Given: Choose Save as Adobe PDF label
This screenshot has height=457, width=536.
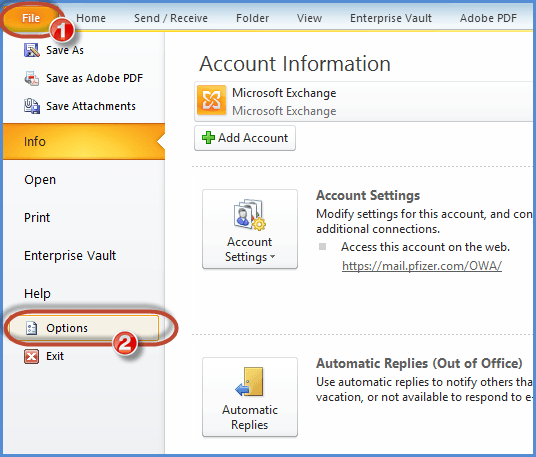Looking at the screenshot, I should tap(94, 78).
